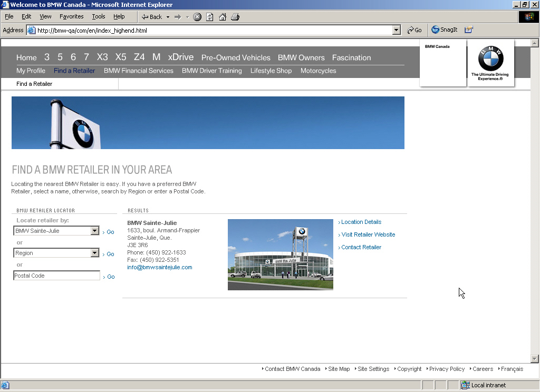The image size is (540, 392).
Task: Click the scrollbar down arrow
Action: tap(534, 359)
